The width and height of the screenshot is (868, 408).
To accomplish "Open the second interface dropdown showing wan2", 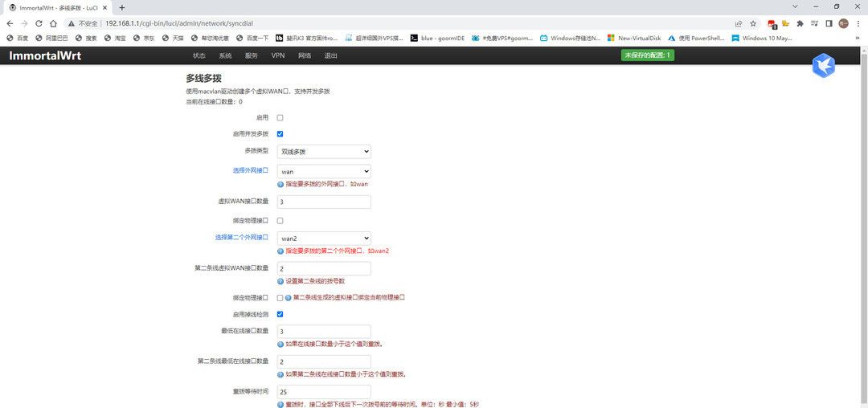I will 324,239.
